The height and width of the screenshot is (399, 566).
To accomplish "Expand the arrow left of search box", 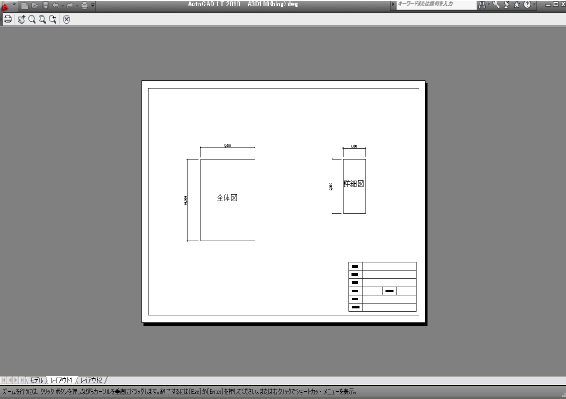I will (393, 5).
